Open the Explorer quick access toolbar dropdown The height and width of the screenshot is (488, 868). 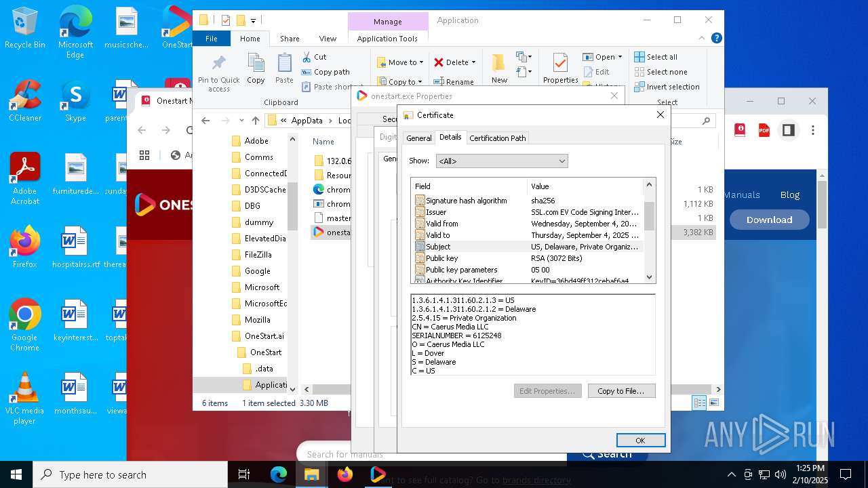[x=254, y=21]
